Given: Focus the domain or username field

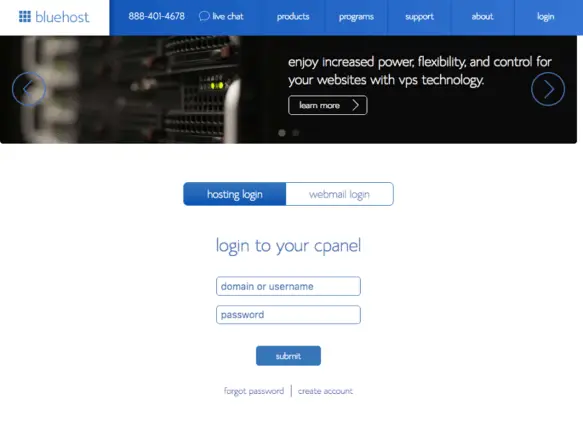Looking at the screenshot, I should 288,286.
